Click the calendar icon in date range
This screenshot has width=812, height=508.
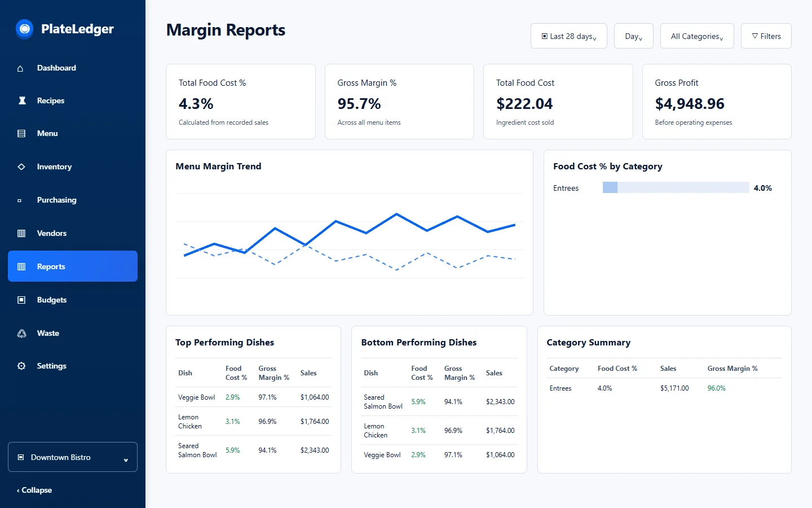545,36
